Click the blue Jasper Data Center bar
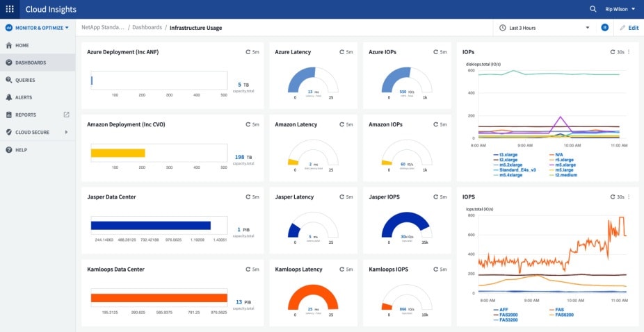Screen dimensions: 644x332 pos(151,225)
